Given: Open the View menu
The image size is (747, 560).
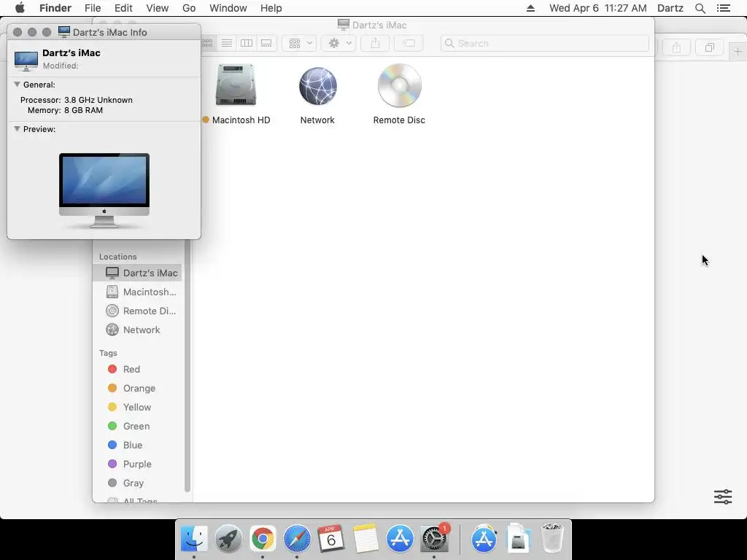Looking at the screenshot, I should pyautogui.click(x=158, y=8).
